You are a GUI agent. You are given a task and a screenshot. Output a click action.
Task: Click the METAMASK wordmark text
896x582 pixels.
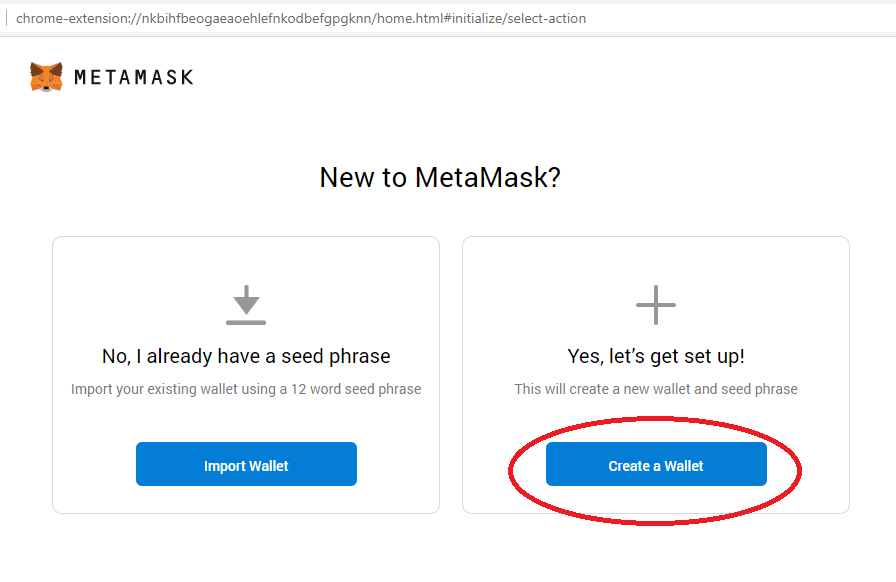coord(134,77)
